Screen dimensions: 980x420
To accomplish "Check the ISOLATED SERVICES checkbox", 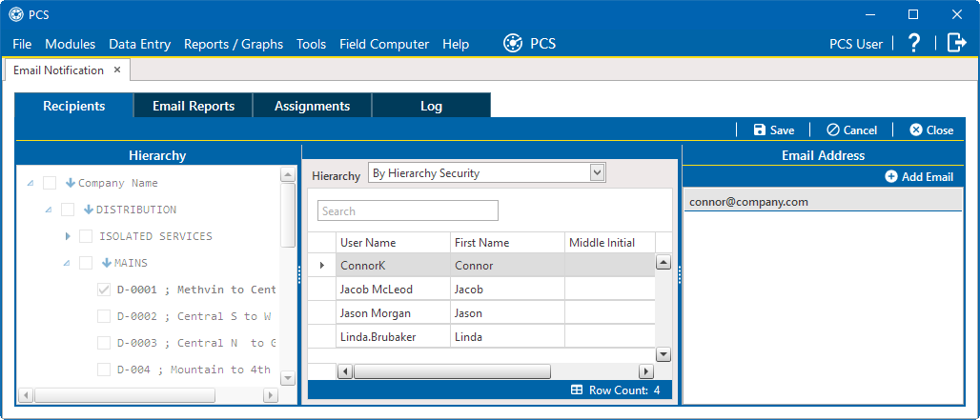I will point(86,236).
